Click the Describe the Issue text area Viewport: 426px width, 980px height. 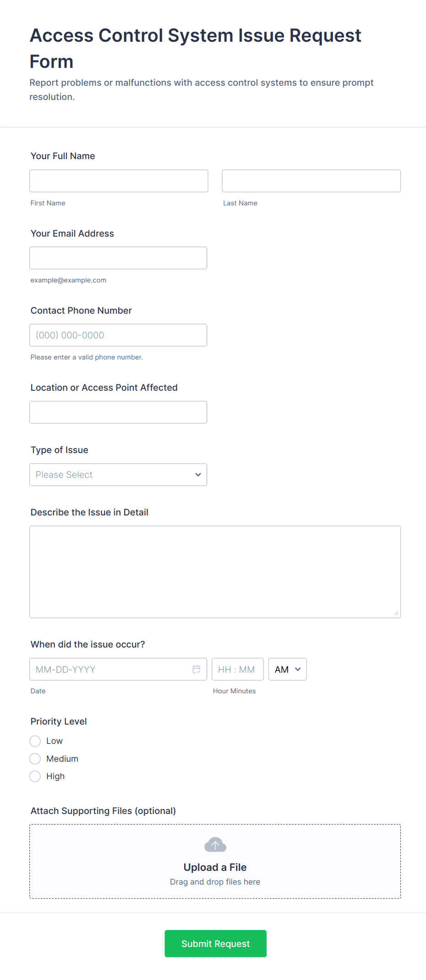[x=215, y=571]
